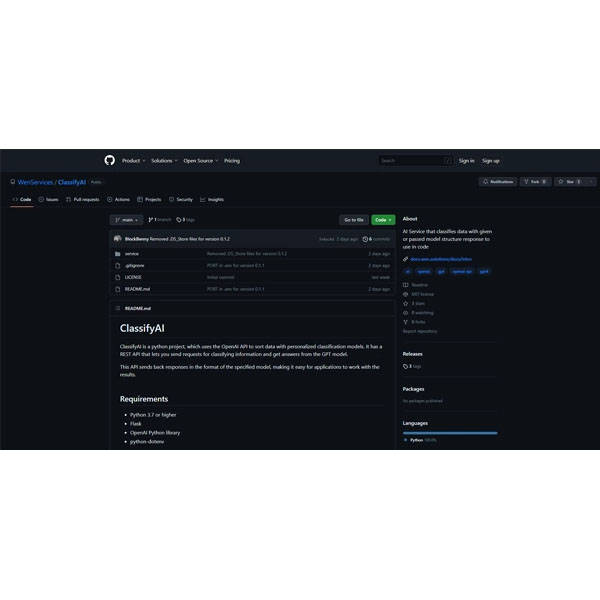This screenshot has height=600, width=600.
Task: Click the Go to file button
Action: coord(353,219)
